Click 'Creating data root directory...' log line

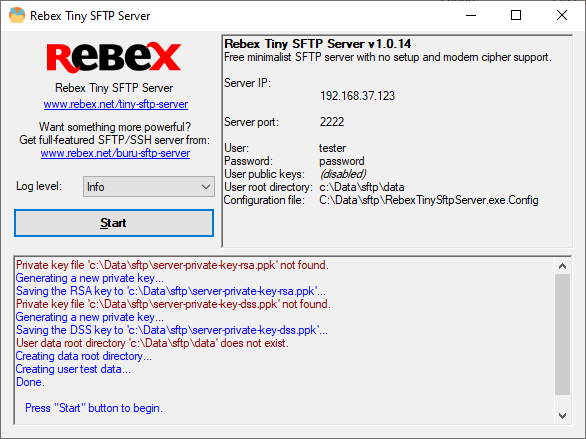pyautogui.click(x=84, y=356)
